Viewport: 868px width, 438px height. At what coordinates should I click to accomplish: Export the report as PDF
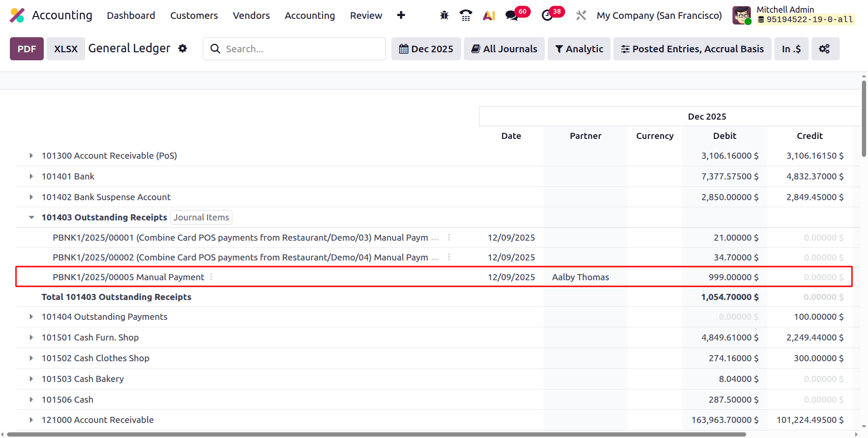[x=27, y=49]
